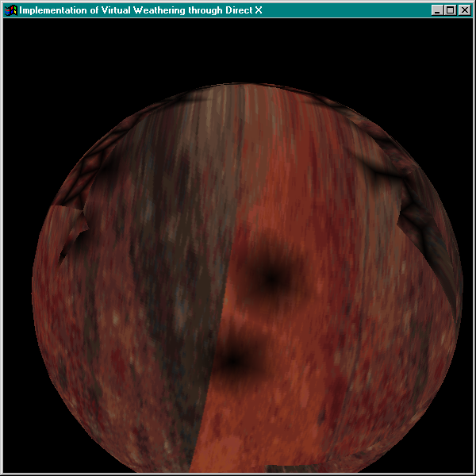Click the title 'Implementation of Virtual Weathering through Direct X'

[x=140, y=10]
